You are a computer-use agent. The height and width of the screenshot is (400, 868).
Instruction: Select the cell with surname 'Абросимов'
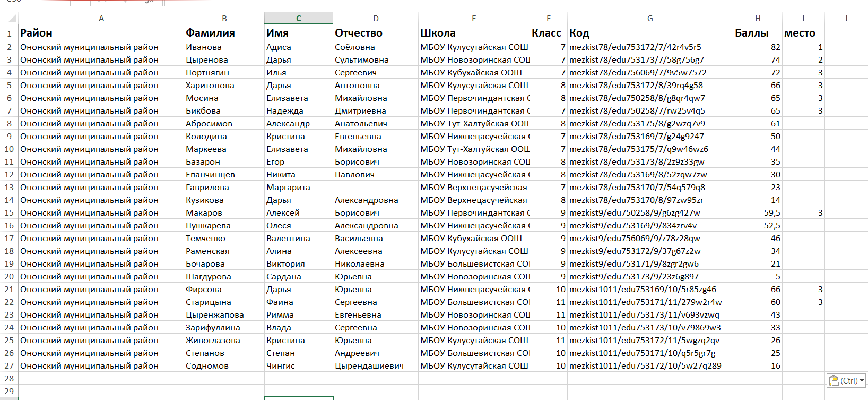[x=224, y=123]
